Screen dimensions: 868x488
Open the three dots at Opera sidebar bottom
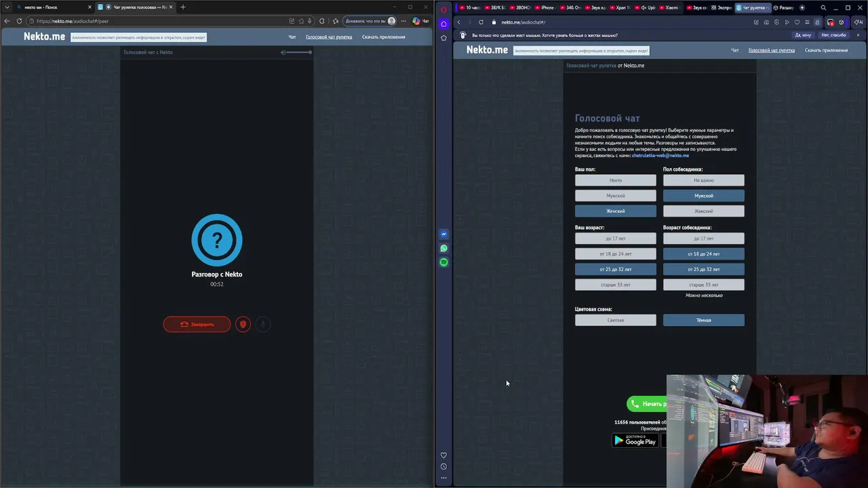[x=443, y=478]
